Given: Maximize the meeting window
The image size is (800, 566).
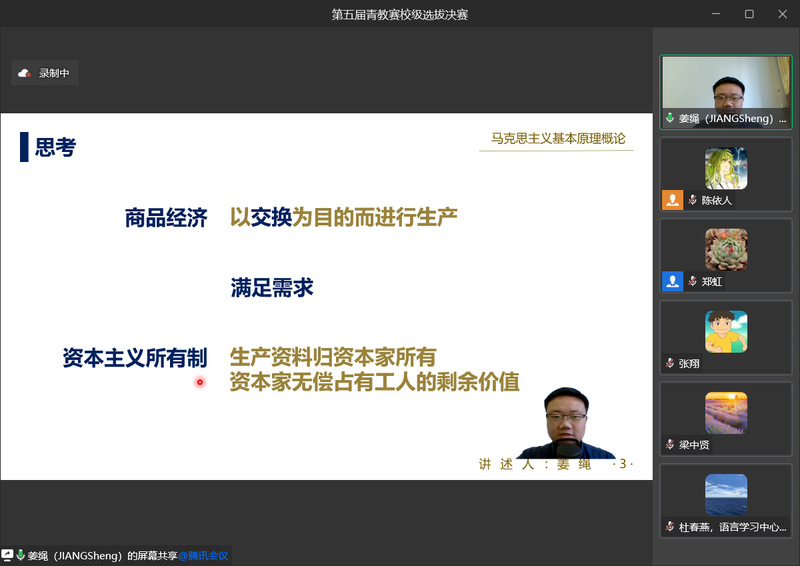Looking at the screenshot, I should tap(749, 14).
